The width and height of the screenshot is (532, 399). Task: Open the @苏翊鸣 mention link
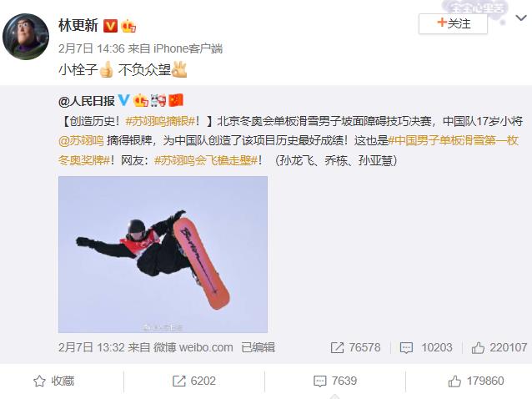coord(81,140)
